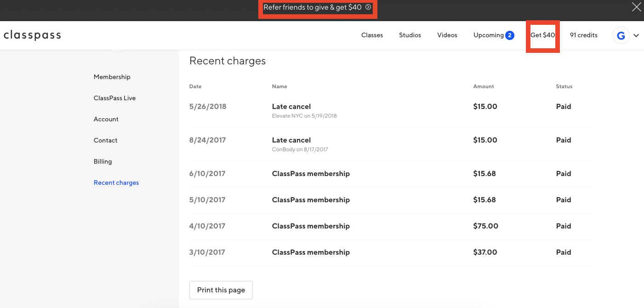Image resolution: width=644 pixels, height=308 pixels.
Task: Open the Classes nav item
Action: click(372, 35)
